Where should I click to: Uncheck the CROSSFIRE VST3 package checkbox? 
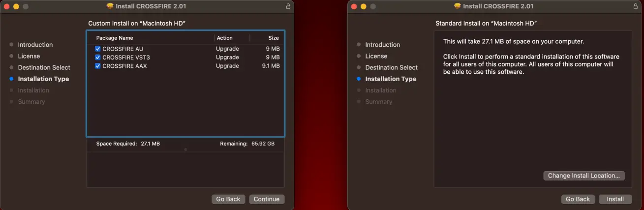tap(97, 57)
